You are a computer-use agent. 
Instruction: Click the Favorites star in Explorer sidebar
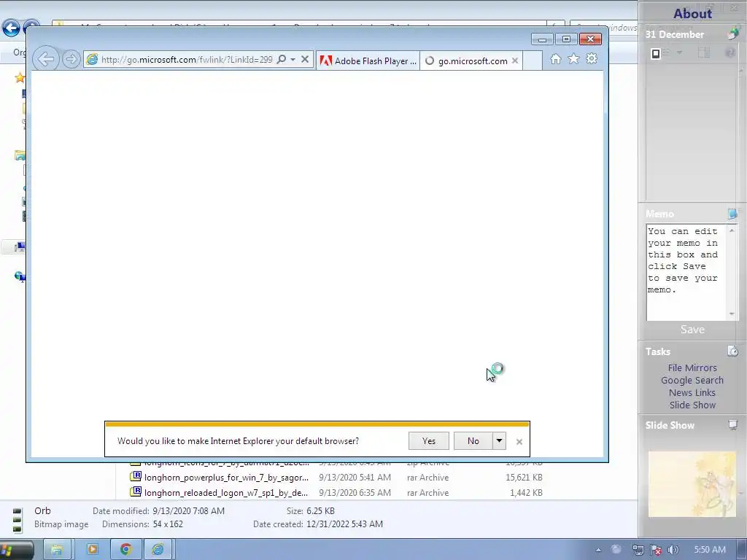tap(20, 77)
